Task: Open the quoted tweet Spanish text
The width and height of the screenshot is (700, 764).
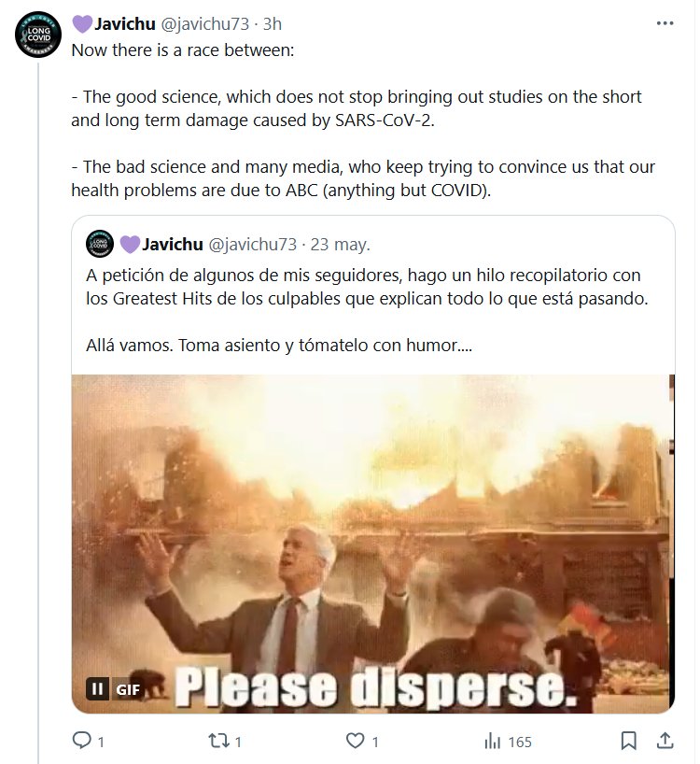Action: pos(367,310)
